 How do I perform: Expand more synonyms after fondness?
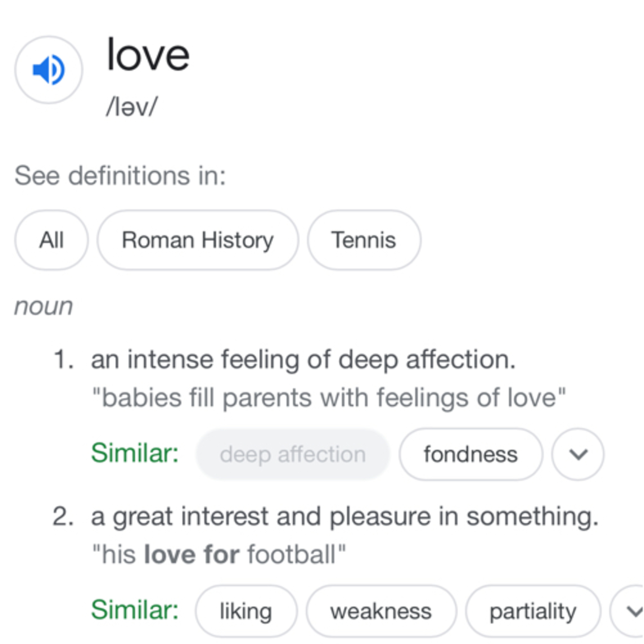(578, 454)
